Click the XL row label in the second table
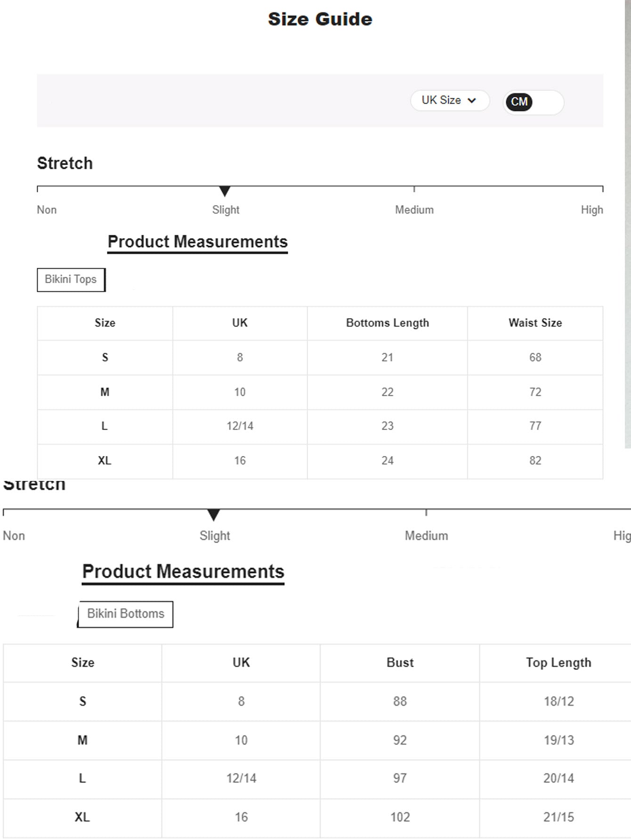631x840 pixels. click(x=82, y=817)
